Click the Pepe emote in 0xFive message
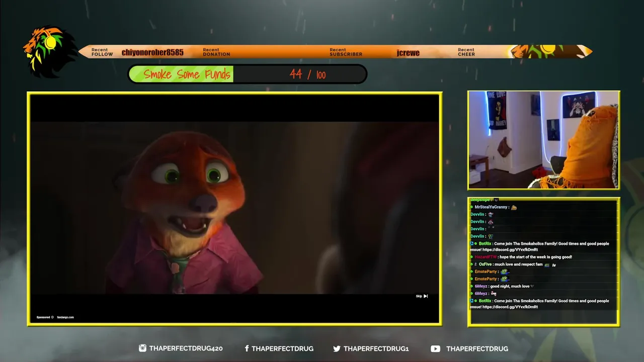Image resolution: width=644 pixels, height=362 pixels. 547,264
